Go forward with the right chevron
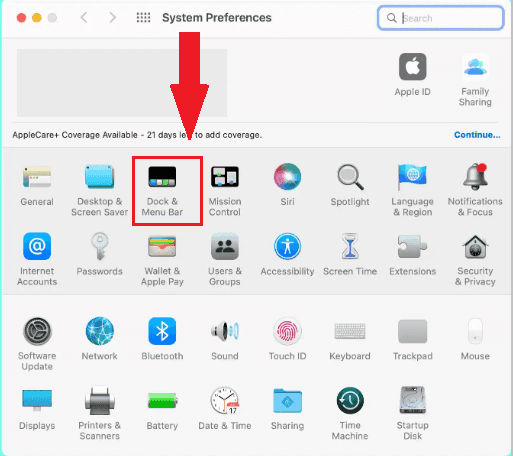The height and width of the screenshot is (456, 513). [113, 17]
